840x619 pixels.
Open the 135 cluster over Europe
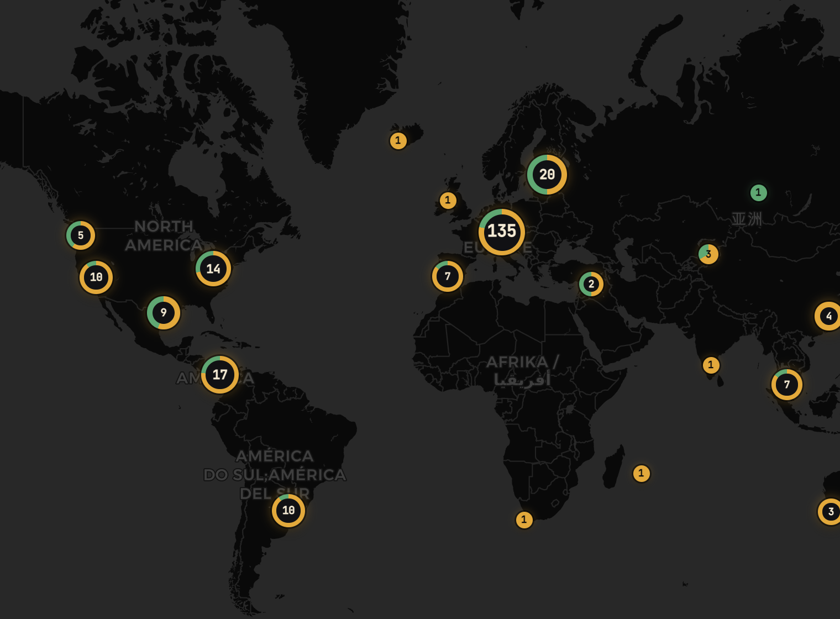tap(502, 232)
